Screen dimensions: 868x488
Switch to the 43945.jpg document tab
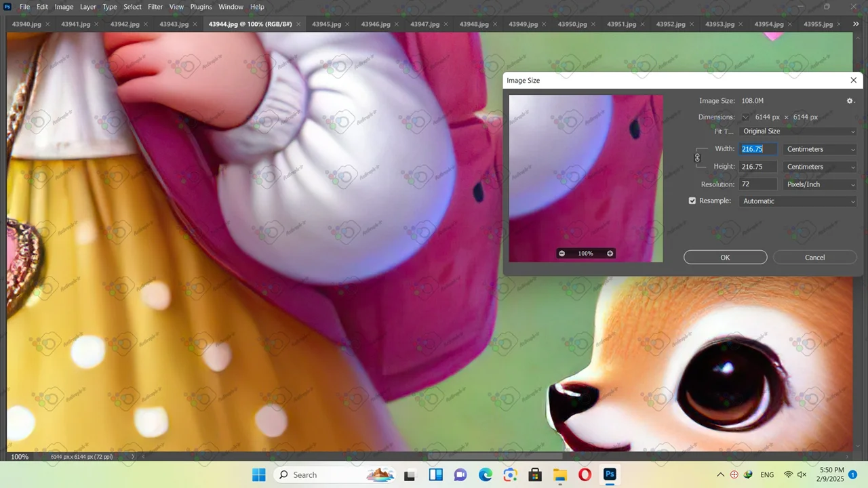(326, 24)
